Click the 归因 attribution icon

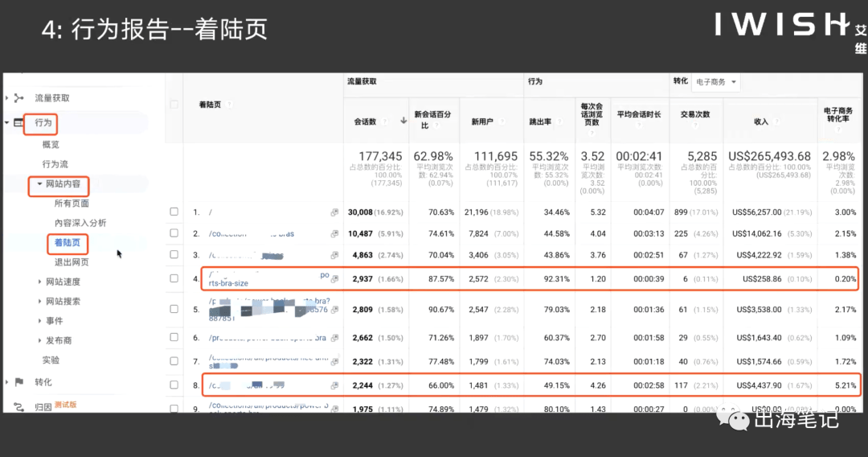tap(19, 407)
